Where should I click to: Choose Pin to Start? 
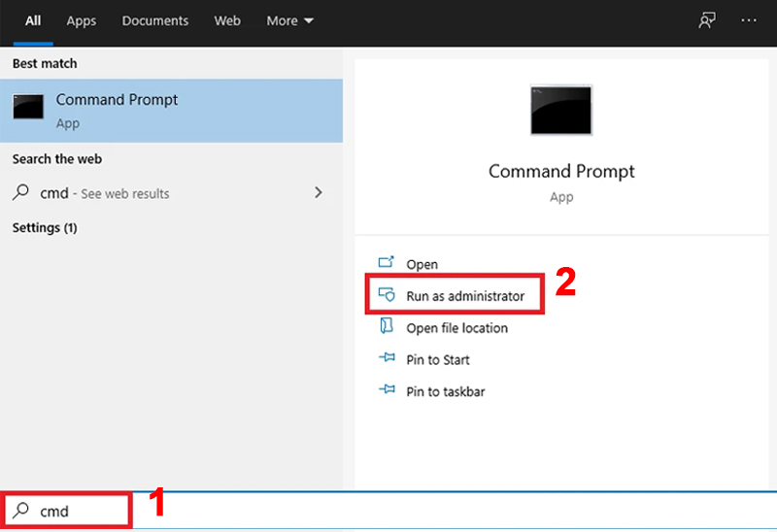[438, 359]
